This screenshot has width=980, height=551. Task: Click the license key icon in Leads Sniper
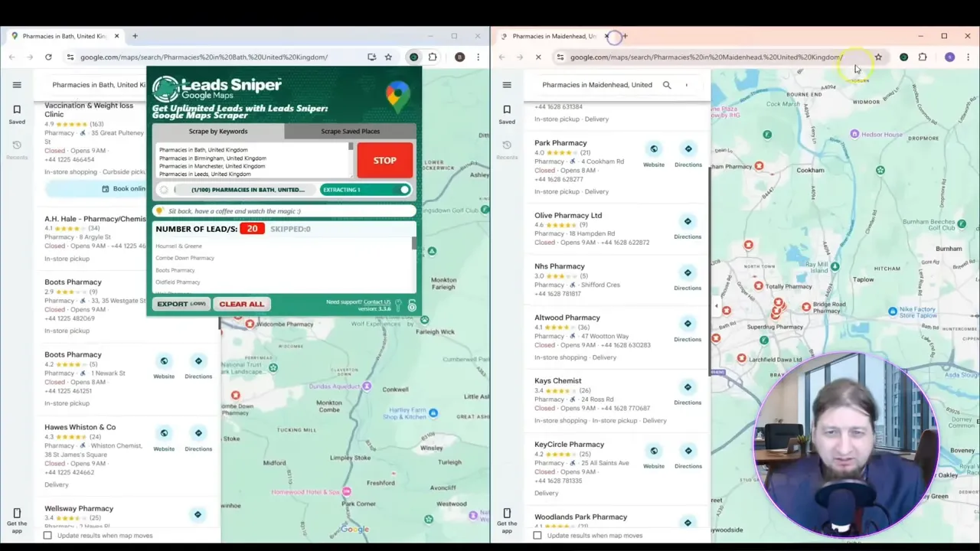click(398, 305)
